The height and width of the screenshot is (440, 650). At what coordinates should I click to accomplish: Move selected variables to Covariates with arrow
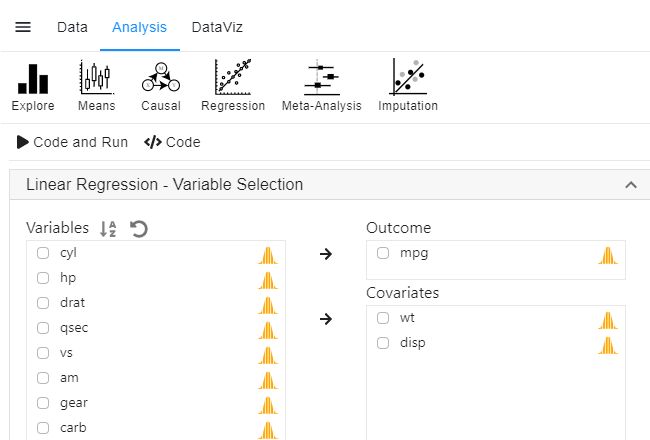coord(325,319)
